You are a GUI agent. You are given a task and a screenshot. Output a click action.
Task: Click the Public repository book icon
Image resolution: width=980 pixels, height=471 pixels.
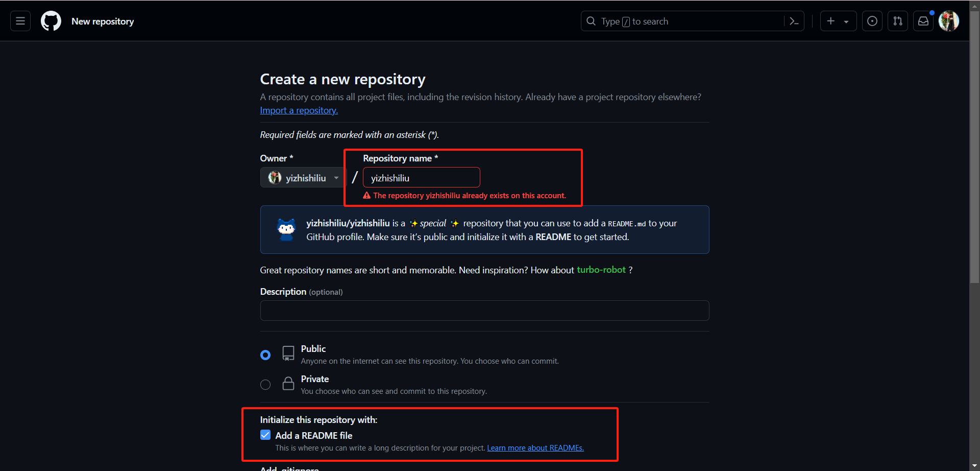coord(288,354)
